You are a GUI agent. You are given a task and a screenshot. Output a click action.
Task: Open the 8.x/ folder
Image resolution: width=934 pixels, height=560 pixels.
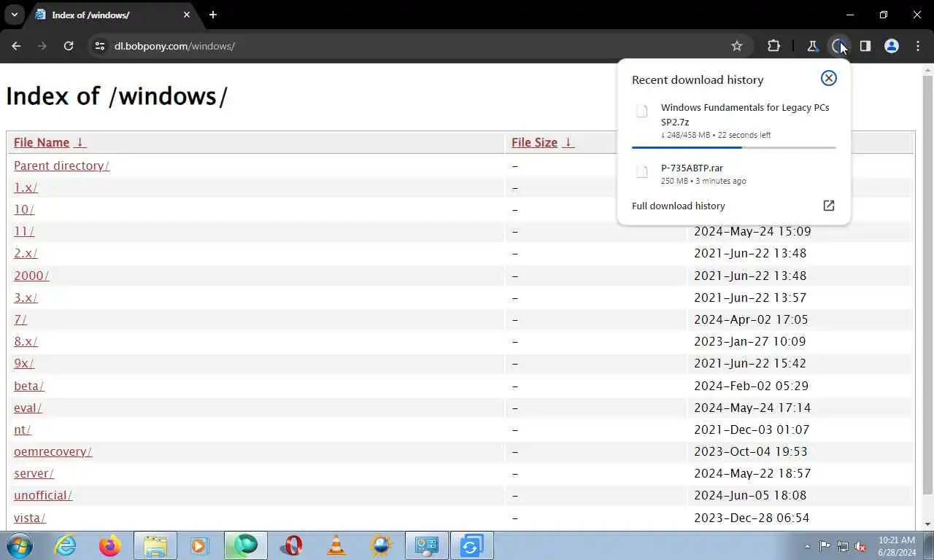(x=26, y=341)
